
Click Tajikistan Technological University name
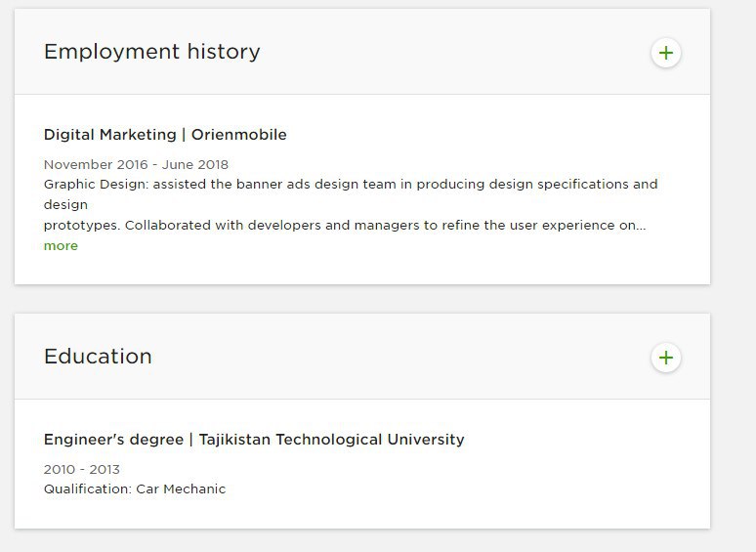pos(331,440)
